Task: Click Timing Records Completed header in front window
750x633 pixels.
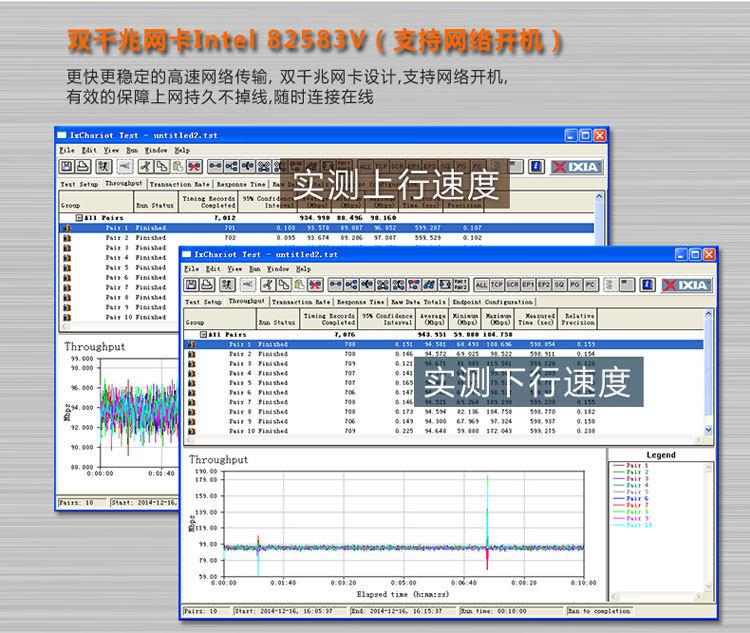Action: (329, 319)
